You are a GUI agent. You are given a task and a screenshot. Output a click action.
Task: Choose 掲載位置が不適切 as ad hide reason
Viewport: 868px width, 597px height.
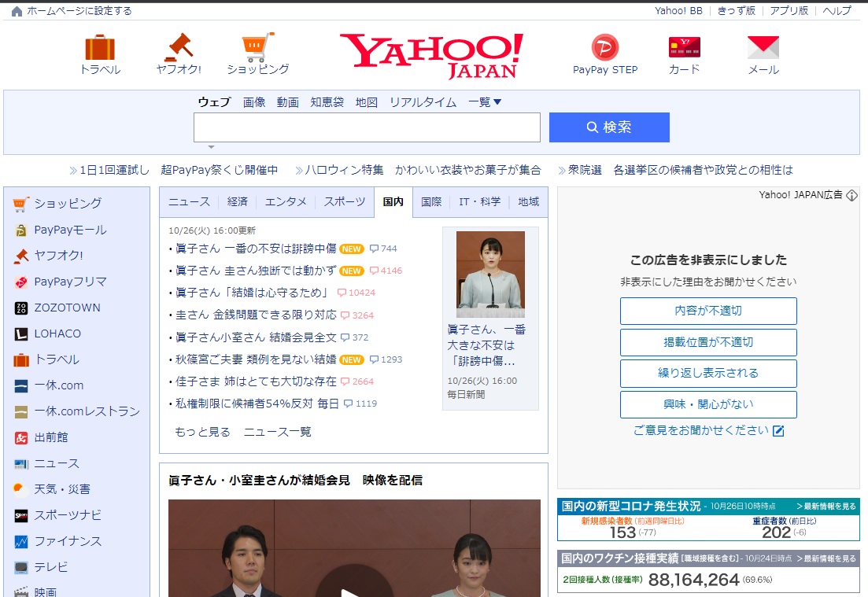pos(708,342)
